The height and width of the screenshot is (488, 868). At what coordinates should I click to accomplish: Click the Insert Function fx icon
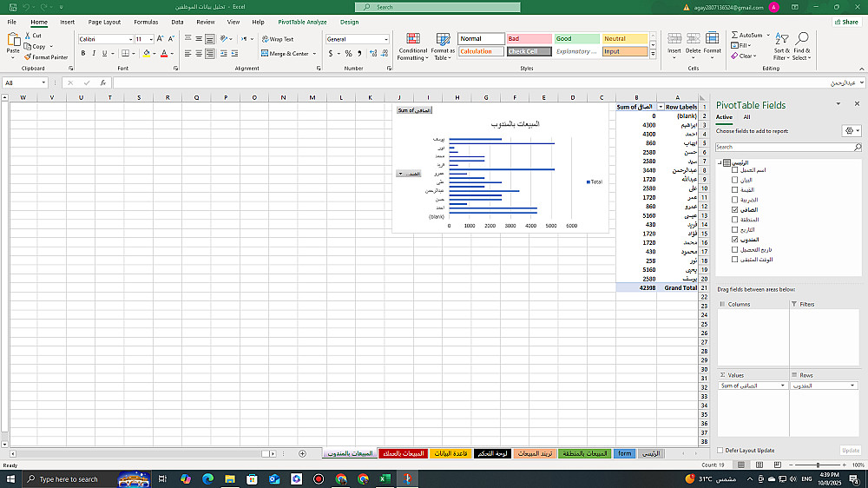(x=103, y=82)
